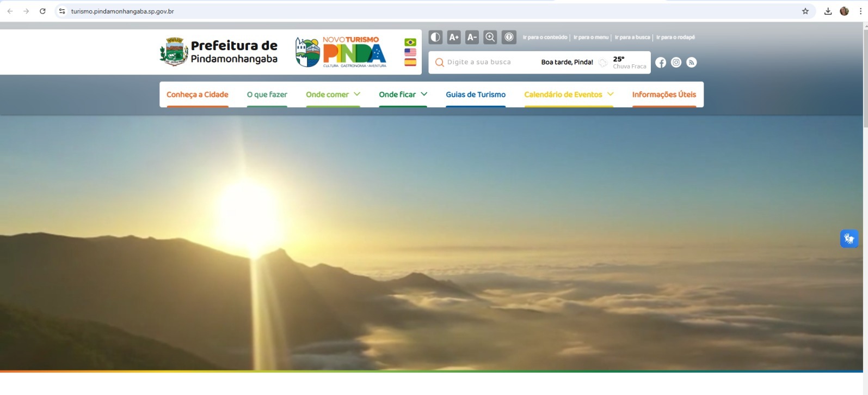Click the Ir para o conteúdo link
This screenshot has width=868, height=395.
coord(545,38)
